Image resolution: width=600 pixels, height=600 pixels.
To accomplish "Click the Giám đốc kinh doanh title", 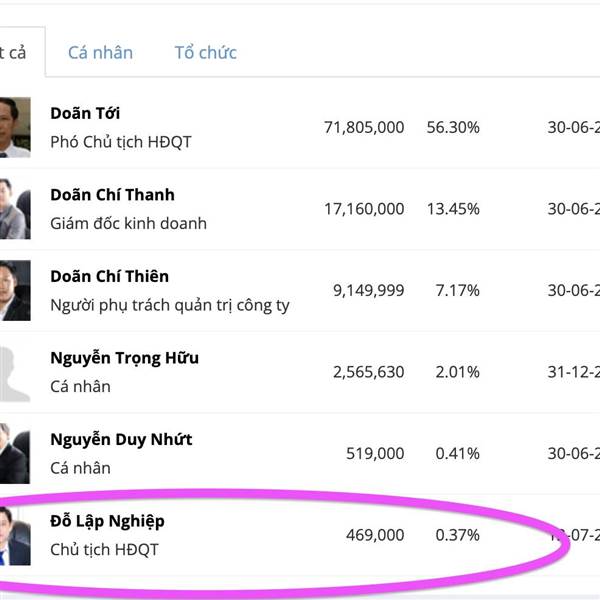I will pos(128,223).
